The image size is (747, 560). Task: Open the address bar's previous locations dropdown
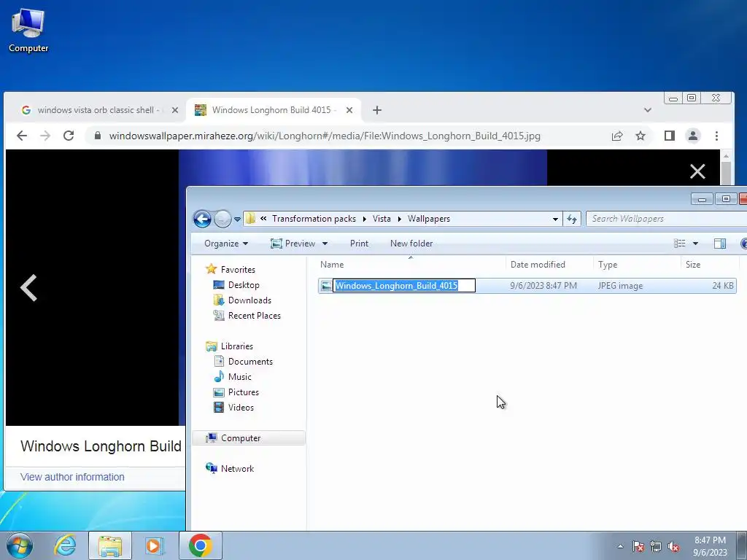point(555,219)
